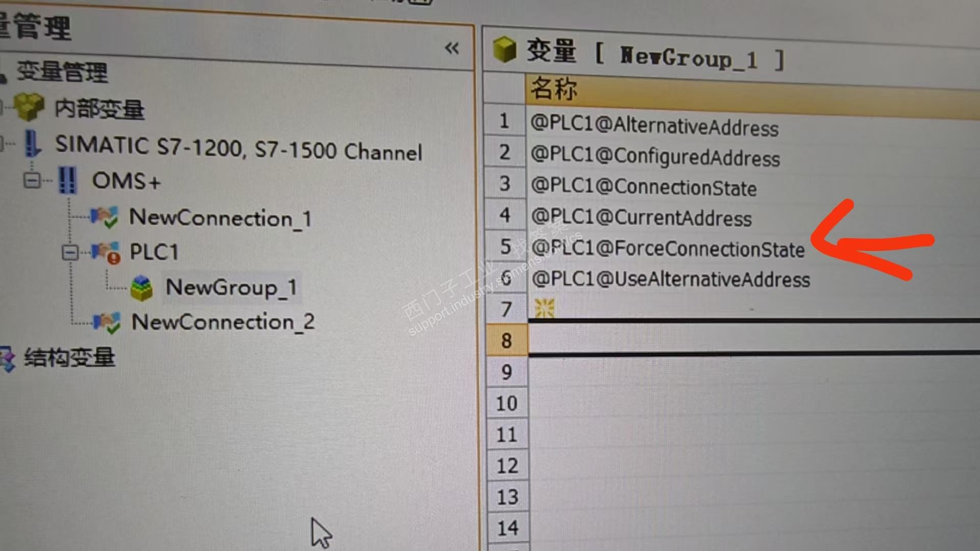
Task: Collapse the navigation panel with double chevron
Action: tap(452, 48)
